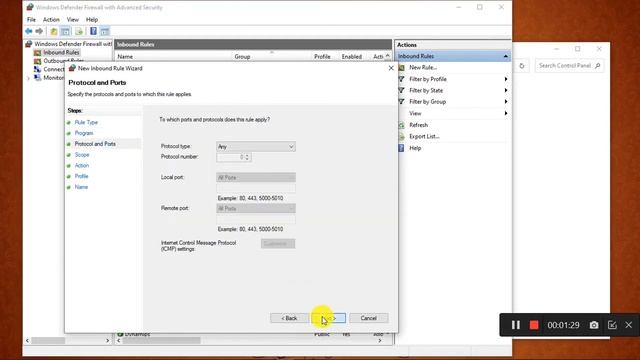
Task: Open the Help menu
Action: tap(92, 20)
